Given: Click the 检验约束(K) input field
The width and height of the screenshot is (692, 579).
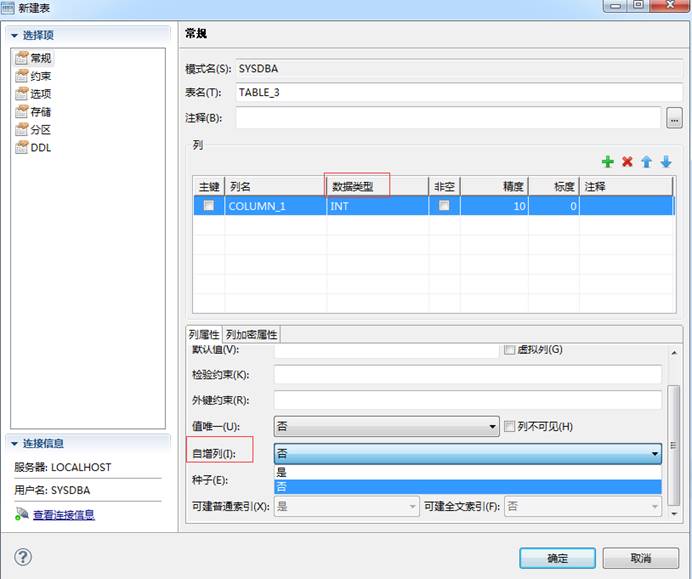Looking at the screenshot, I should pos(468,375).
